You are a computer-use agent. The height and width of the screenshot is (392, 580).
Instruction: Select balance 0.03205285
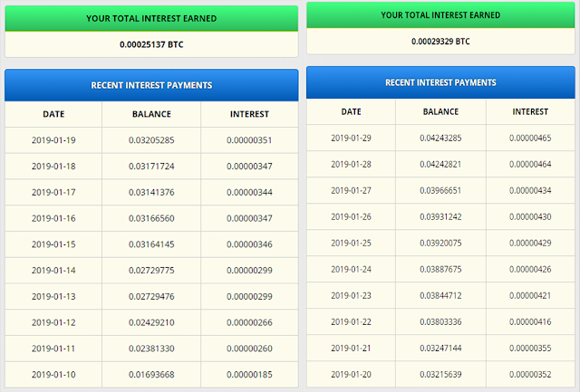(151, 140)
